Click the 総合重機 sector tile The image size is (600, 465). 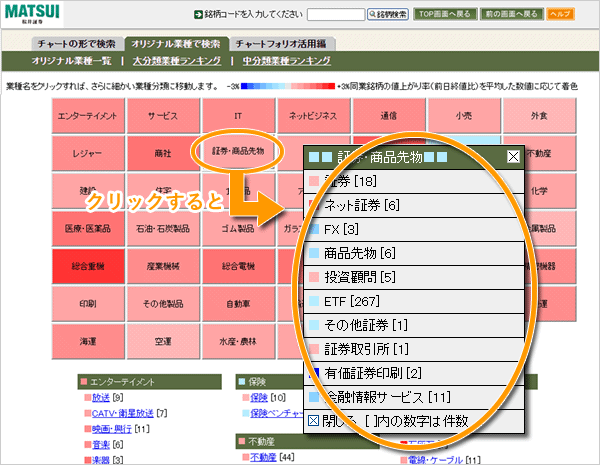tap(88, 266)
